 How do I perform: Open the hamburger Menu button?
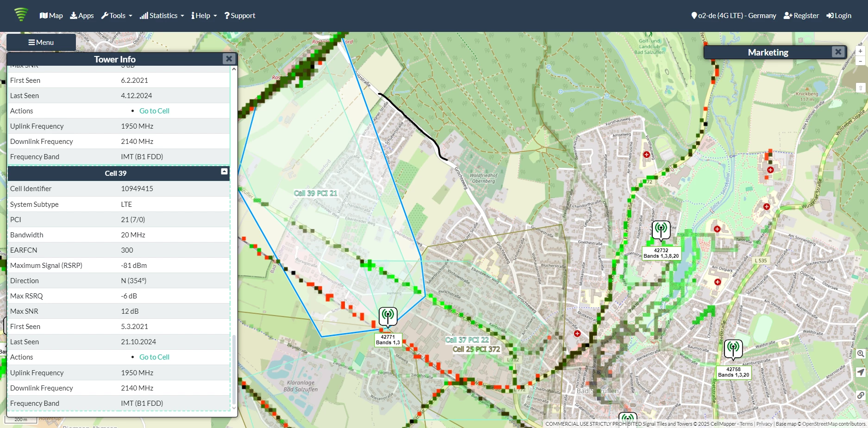tap(41, 43)
